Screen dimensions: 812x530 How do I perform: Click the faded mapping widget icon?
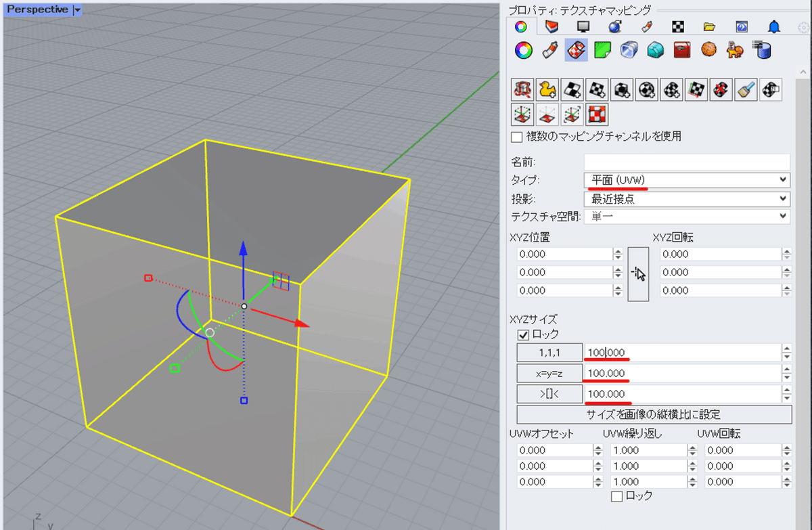coord(548,114)
